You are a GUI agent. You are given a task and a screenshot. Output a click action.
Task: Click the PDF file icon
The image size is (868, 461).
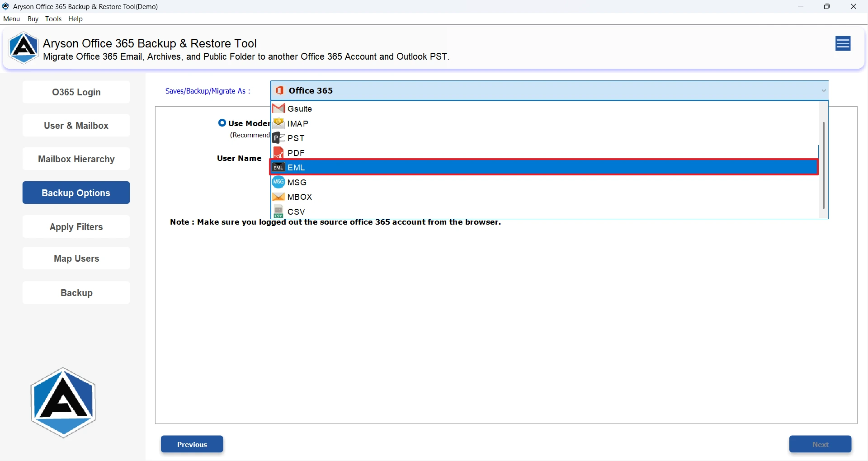coord(278,153)
